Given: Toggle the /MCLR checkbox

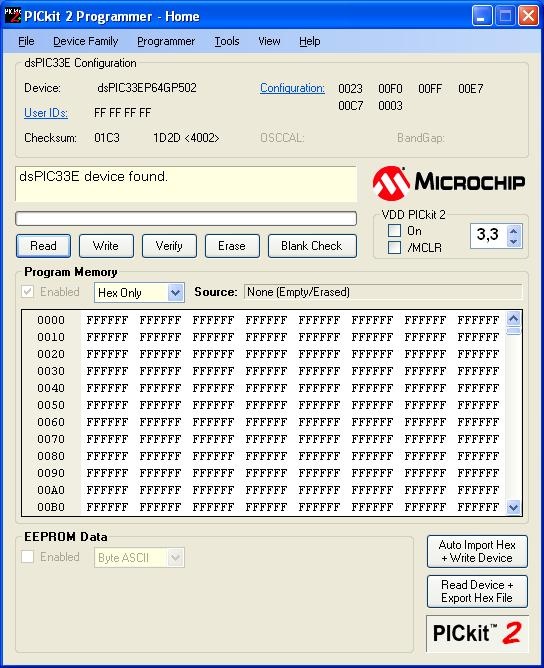Looking at the screenshot, I should tap(394, 247).
